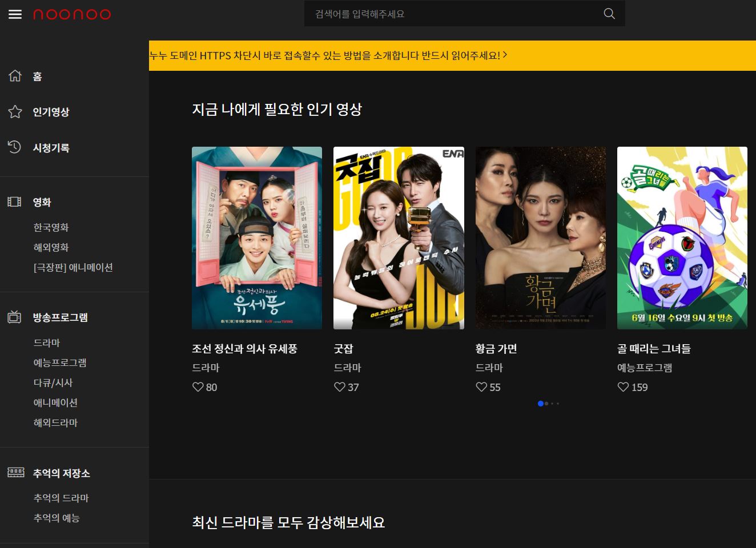Click the home house icon

15,75
